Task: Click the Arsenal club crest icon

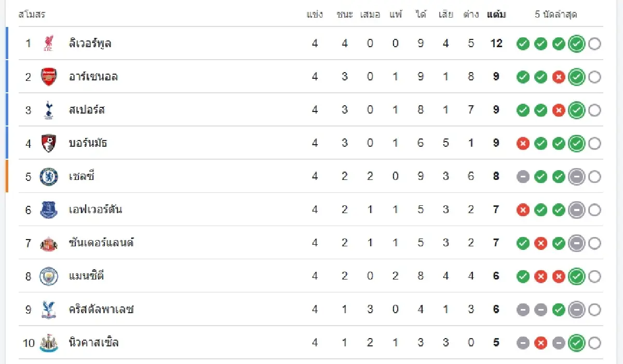Action: [49, 77]
